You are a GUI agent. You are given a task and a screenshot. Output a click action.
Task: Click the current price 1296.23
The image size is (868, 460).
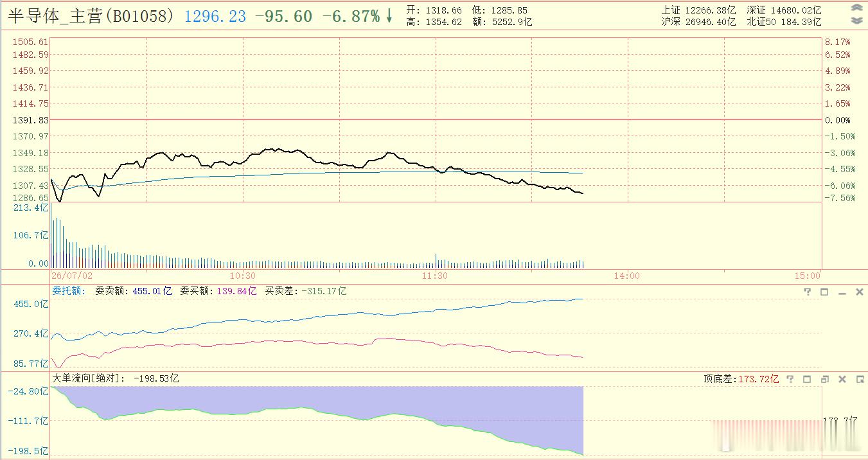pos(215,17)
